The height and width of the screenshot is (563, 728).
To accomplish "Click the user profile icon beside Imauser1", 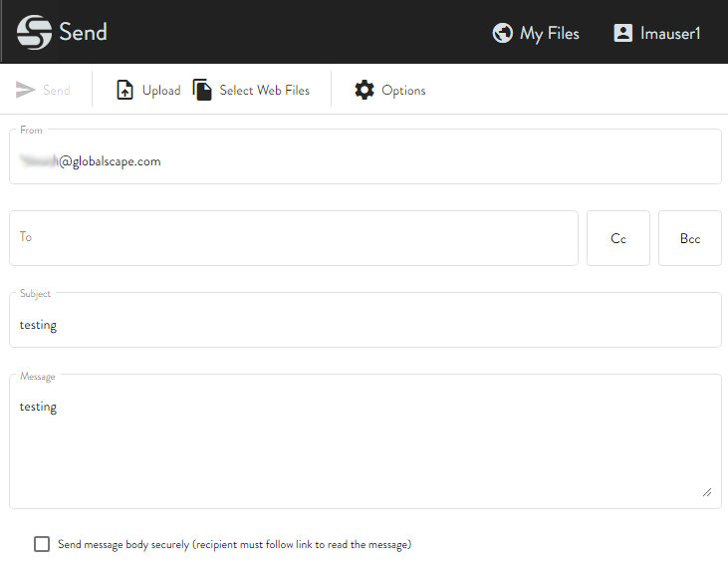I will 623,33.
